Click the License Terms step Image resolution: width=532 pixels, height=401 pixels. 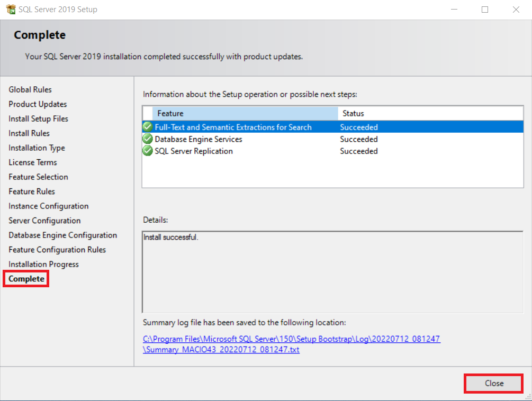pos(33,162)
